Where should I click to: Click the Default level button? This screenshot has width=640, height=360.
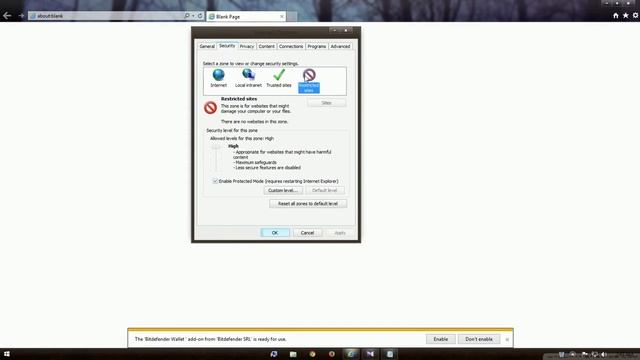325,190
